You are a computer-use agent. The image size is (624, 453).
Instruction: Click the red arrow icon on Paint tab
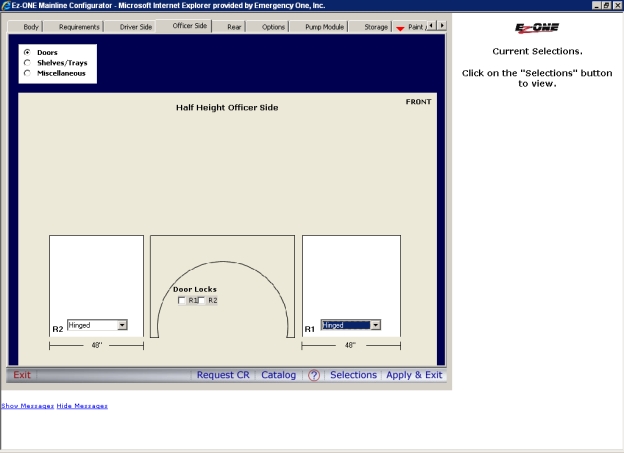tap(400, 28)
